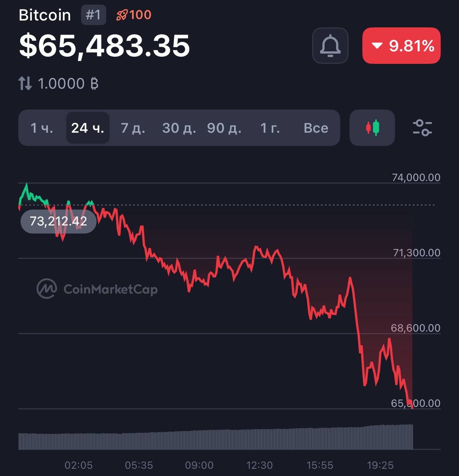Tap the 12:30 time axis marker
Screen dimensions: 459x476
pyautogui.click(x=260, y=465)
